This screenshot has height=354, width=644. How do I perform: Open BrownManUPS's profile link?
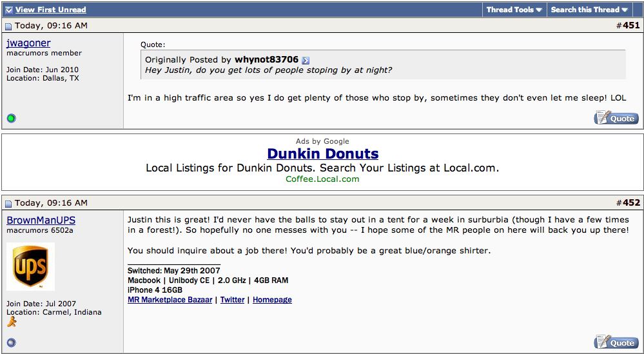click(41, 220)
